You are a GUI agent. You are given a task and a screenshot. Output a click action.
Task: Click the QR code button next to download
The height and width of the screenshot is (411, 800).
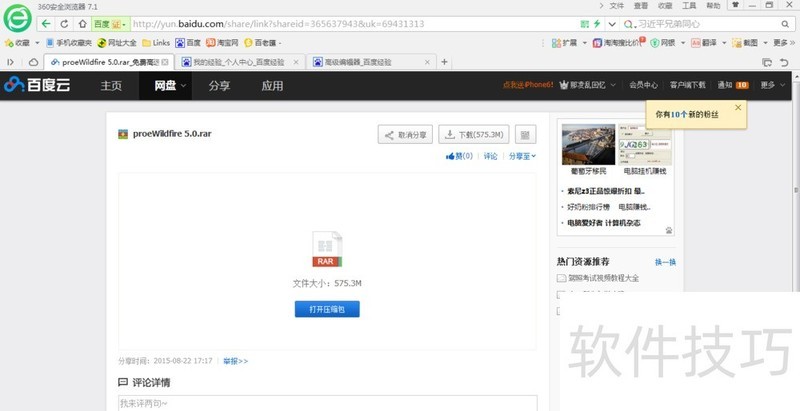[x=526, y=135]
